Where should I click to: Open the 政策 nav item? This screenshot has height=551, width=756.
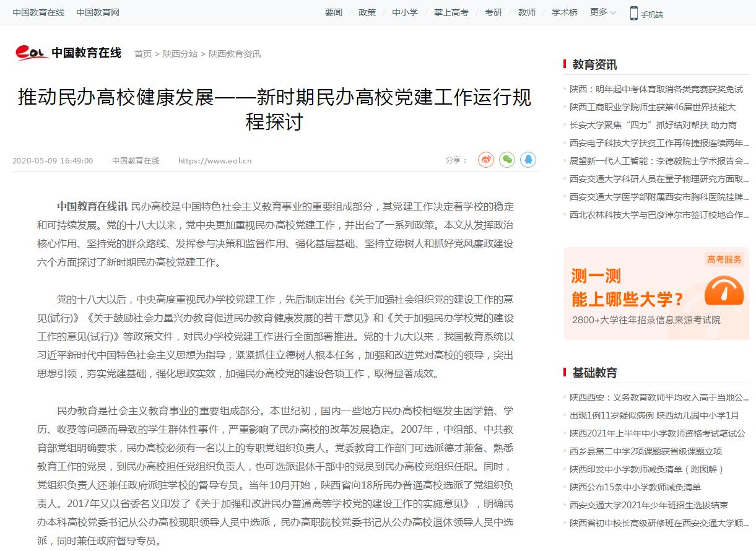click(x=367, y=12)
